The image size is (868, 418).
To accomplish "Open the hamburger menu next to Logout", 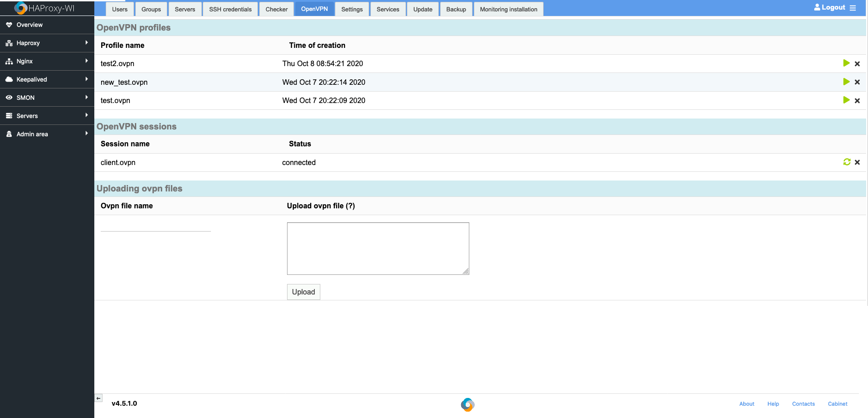I will click(853, 8).
